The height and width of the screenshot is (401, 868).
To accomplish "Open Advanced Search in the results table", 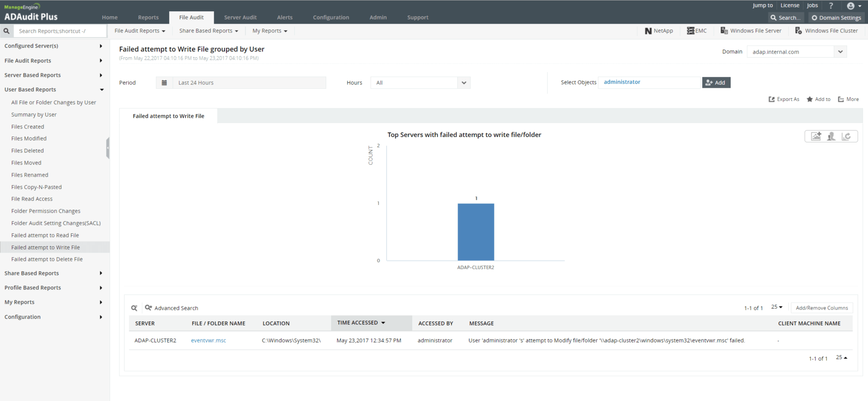I will 172,308.
